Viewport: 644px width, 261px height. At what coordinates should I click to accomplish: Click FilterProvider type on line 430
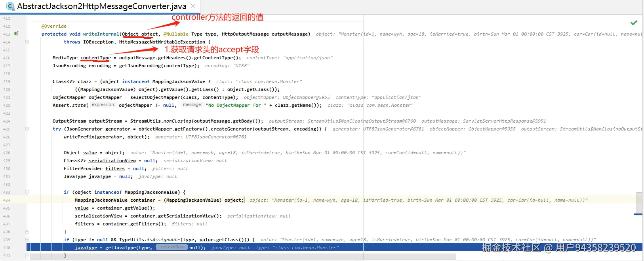(x=83, y=168)
